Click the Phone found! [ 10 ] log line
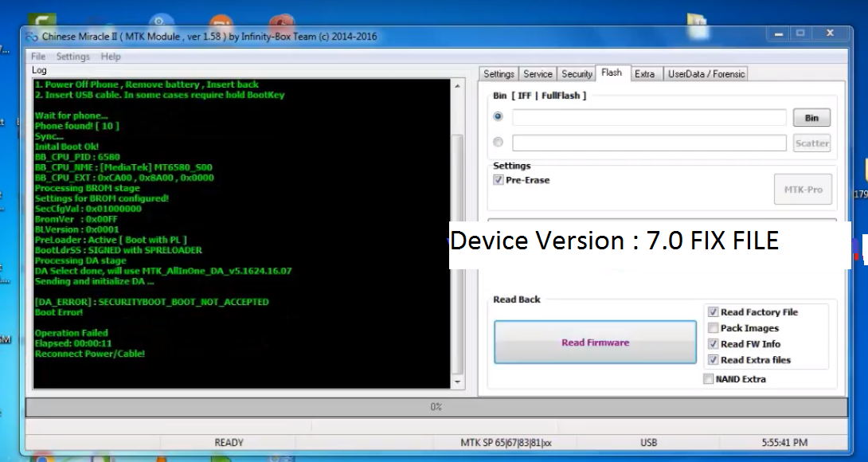The width and height of the screenshot is (868, 462). pyautogui.click(x=76, y=126)
